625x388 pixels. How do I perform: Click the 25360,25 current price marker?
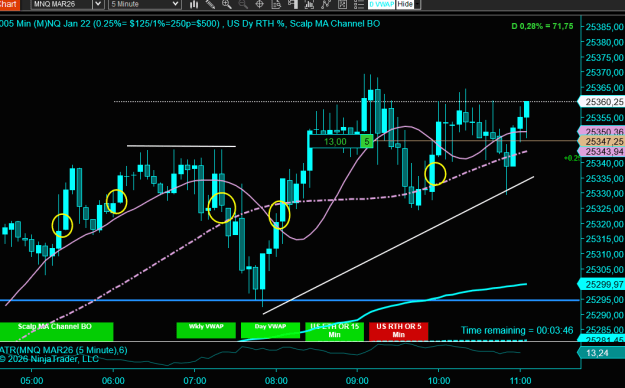tap(601, 102)
